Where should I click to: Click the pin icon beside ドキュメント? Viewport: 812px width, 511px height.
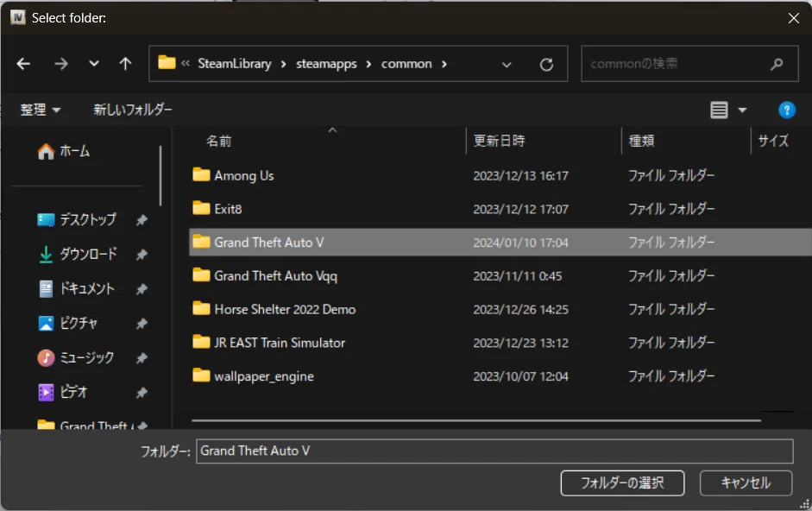(x=142, y=289)
